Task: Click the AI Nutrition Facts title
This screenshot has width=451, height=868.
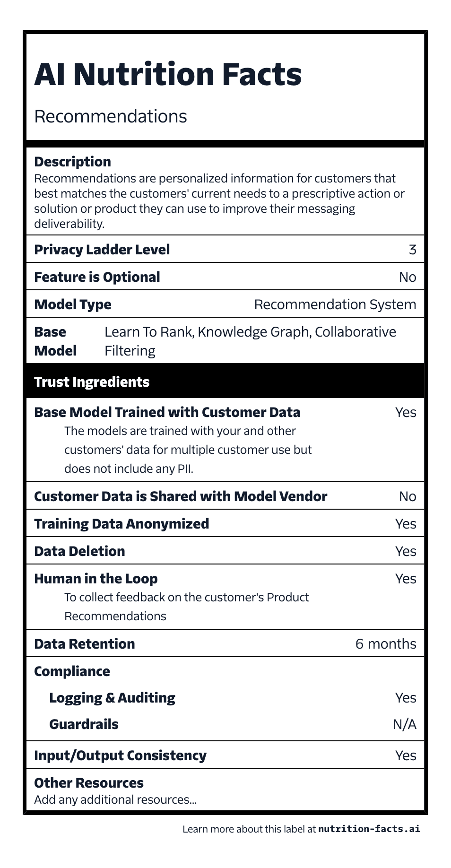Action: pyautogui.click(x=168, y=75)
